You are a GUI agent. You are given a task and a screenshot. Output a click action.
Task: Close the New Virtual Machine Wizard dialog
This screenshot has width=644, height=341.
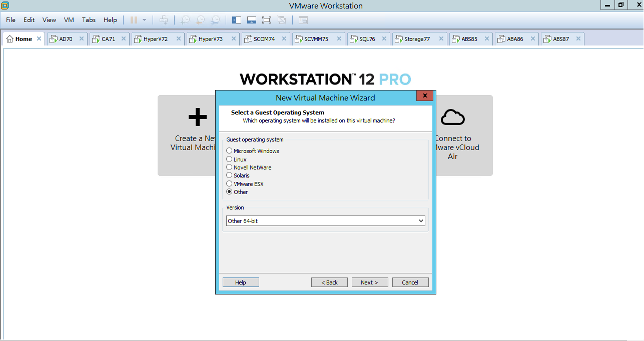tap(424, 96)
